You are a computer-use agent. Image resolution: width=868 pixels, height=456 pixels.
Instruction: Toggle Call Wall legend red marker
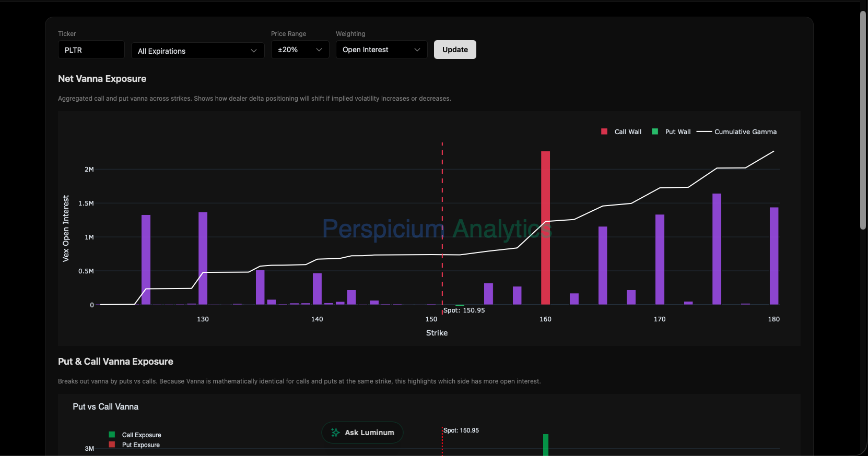[604, 131]
